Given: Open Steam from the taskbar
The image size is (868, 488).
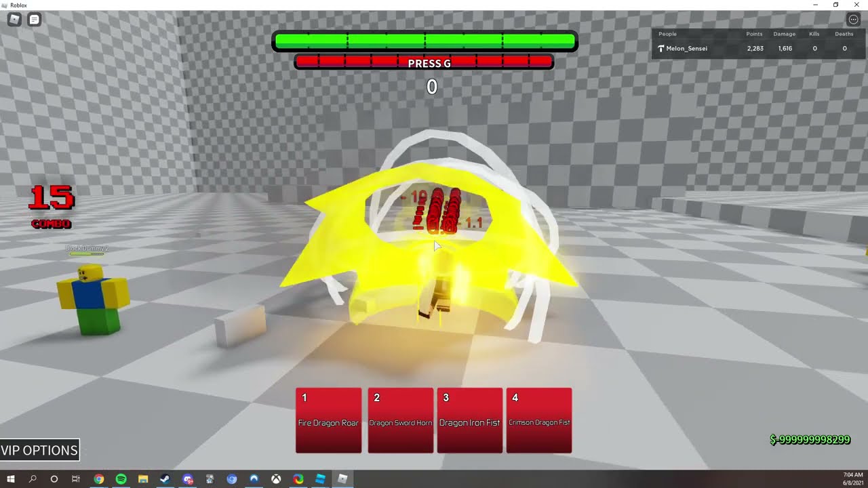Looking at the screenshot, I should 165,479.
